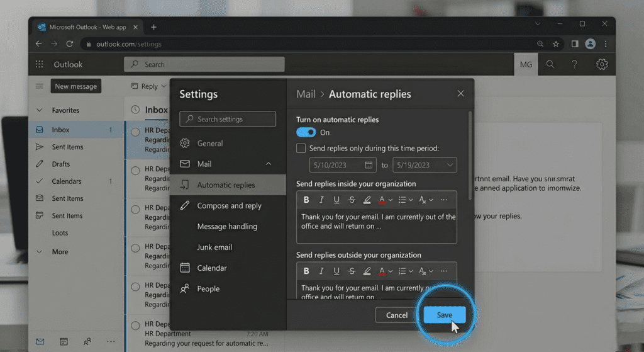
Task: Select highlight pen in inside-organization editor
Action: tap(367, 200)
